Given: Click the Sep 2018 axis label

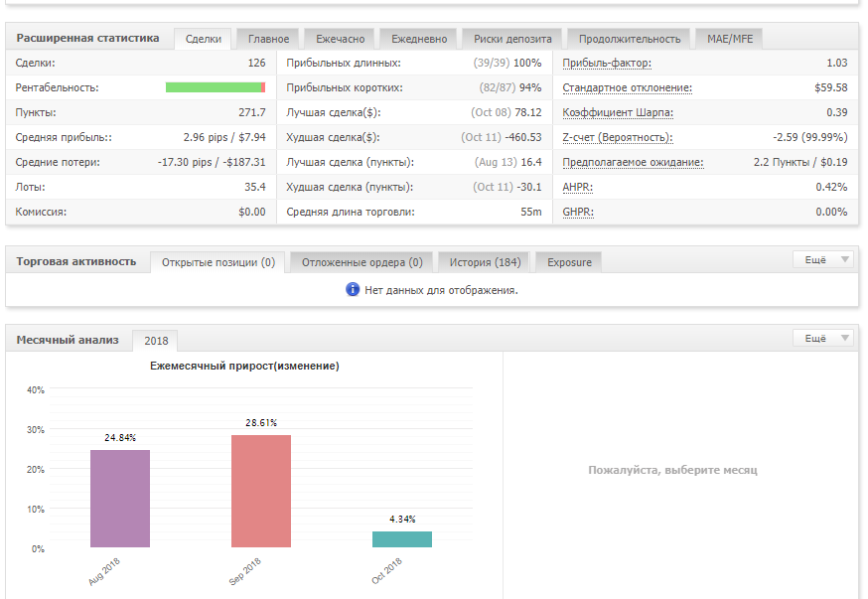Looking at the screenshot, I should point(244,572).
